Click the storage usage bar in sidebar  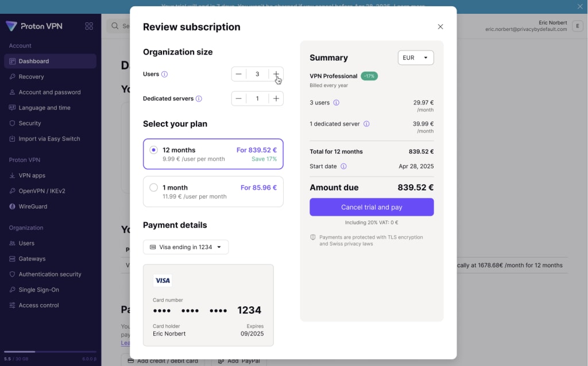51,352
